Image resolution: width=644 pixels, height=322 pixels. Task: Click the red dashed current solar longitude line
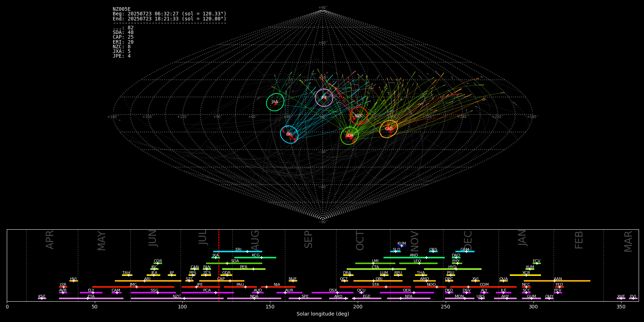[219, 265]
